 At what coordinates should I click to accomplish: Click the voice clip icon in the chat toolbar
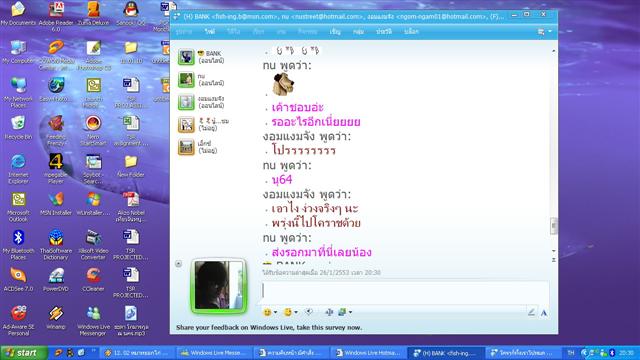click(329, 312)
